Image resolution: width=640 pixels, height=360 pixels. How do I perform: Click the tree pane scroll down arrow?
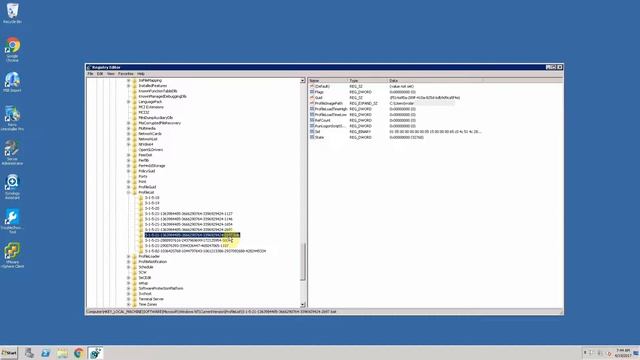[303, 304]
